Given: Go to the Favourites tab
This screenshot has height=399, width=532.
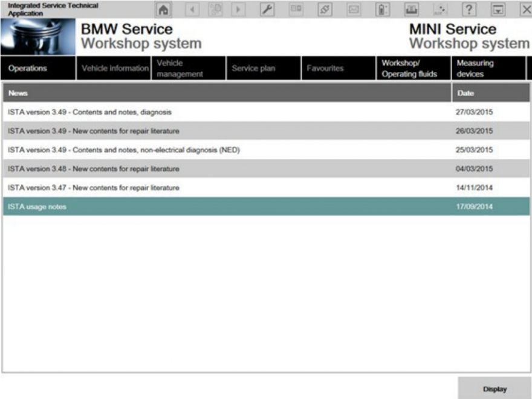Looking at the screenshot, I should [339, 68].
